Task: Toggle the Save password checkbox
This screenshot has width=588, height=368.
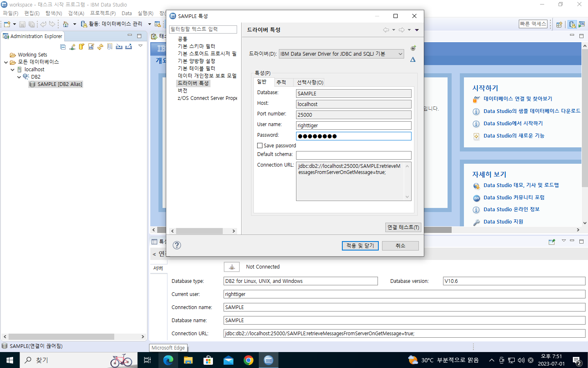Action: [x=260, y=146]
